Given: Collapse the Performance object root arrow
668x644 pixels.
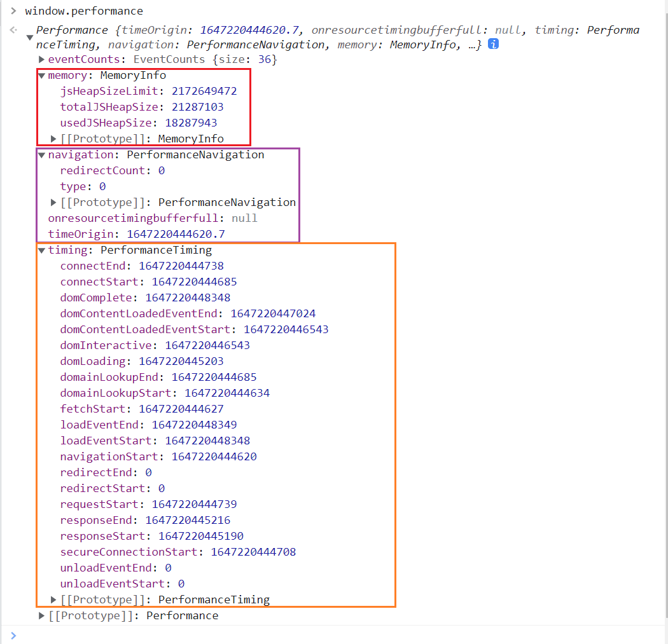Looking at the screenshot, I should (x=30, y=38).
